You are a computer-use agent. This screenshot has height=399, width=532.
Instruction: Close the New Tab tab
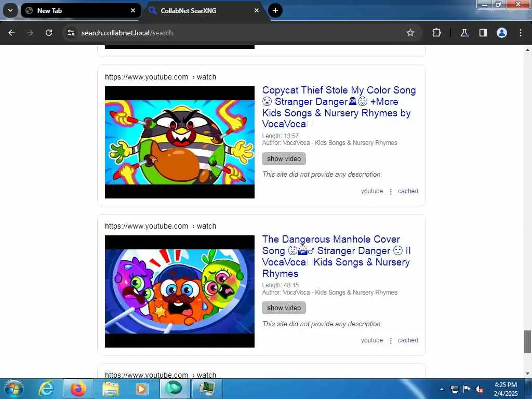pos(133,10)
